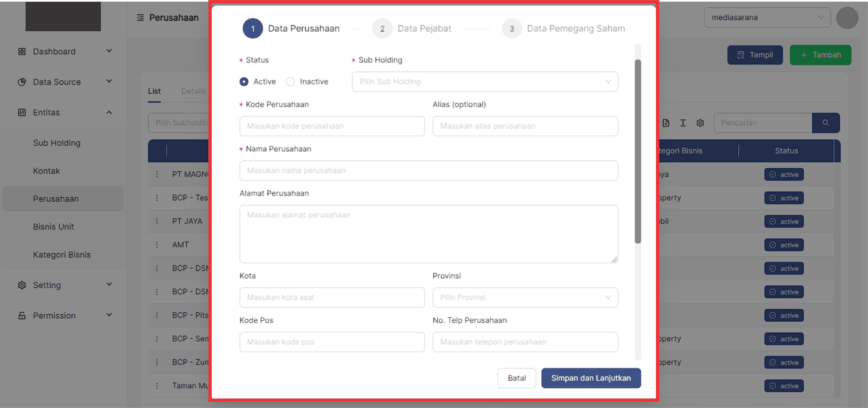
Task: Click the search magnifier button
Action: click(x=825, y=123)
